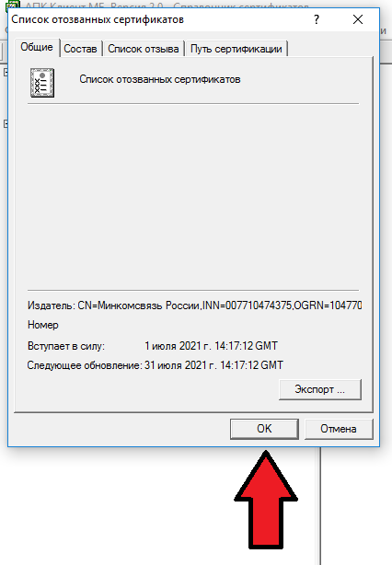Screen dimensions: 392x565
Task: Confirm with the OK button
Action: (x=264, y=429)
